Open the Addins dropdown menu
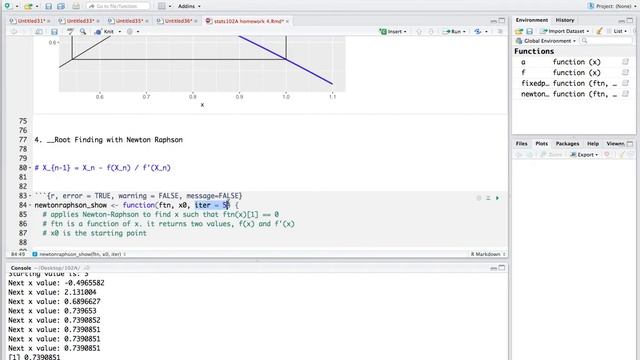640x360 pixels. pos(189,6)
